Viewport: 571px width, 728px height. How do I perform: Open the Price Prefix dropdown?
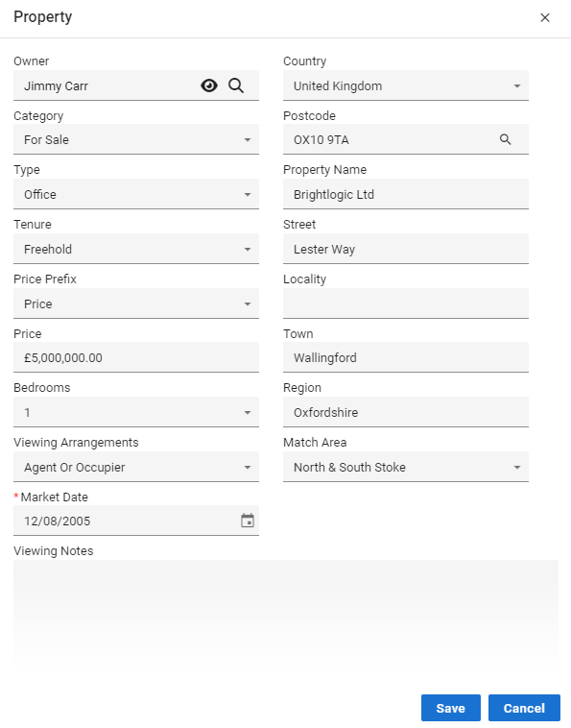coord(136,303)
